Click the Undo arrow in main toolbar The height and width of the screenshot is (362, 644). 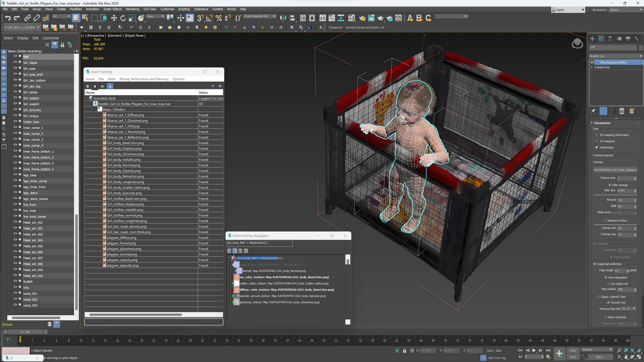click(x=8, y=18)
